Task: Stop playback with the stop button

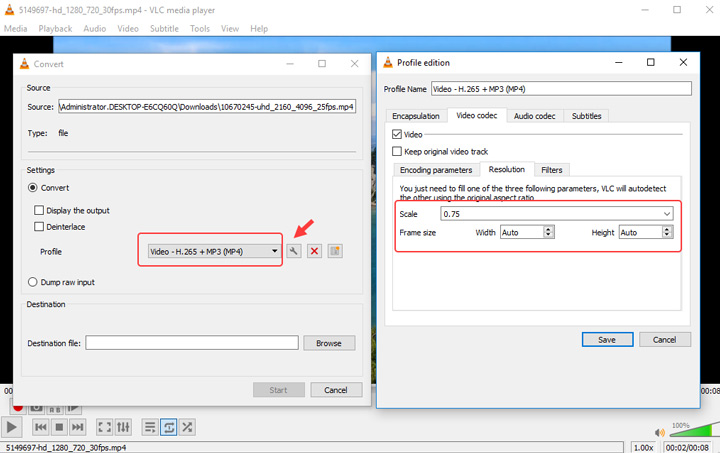Action: click(x=59, y=427)
